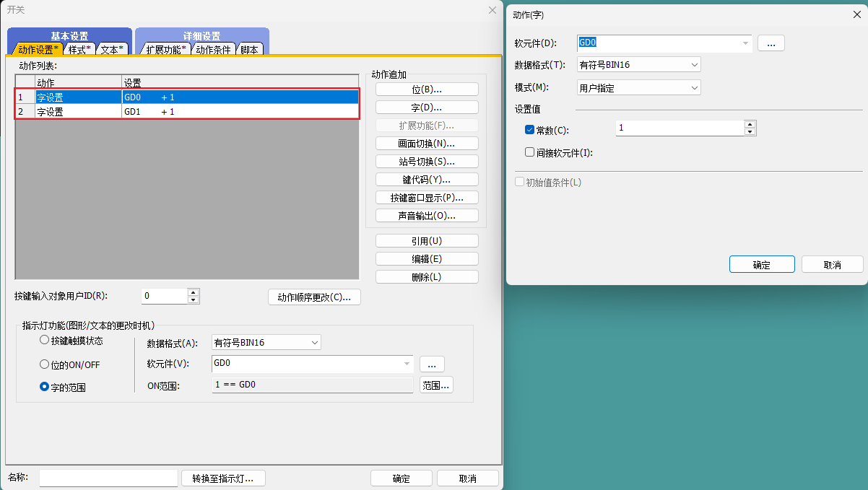The image size is (868, 490).
Task: Decrease 按键输入对象用户ID with down arrow
Action: point(194,300)
